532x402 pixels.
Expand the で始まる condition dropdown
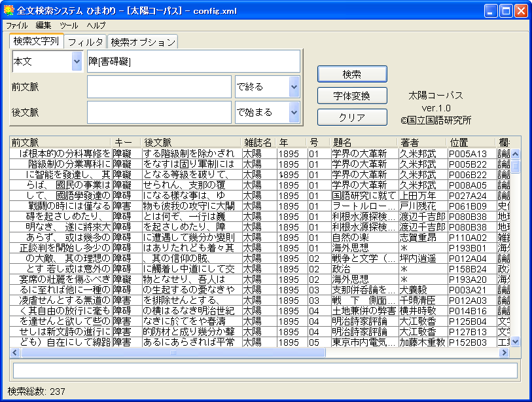pos(294,112)
